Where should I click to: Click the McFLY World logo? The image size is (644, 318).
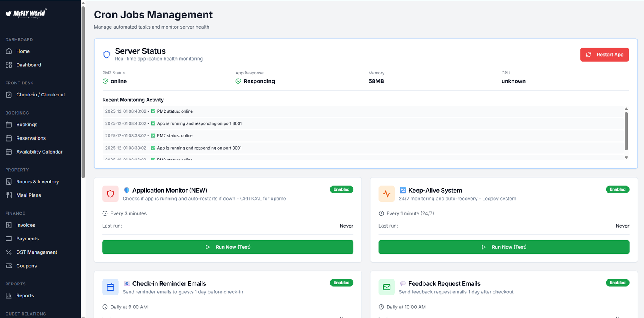tap(26, 14)
